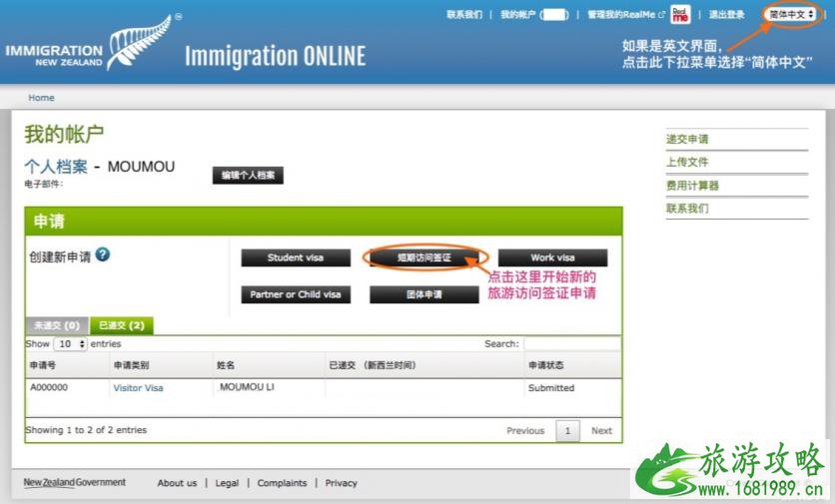Viewport: 835px width, 504px height.
Task: Open the Complaints footer link
Action: [x=282, y=483]
